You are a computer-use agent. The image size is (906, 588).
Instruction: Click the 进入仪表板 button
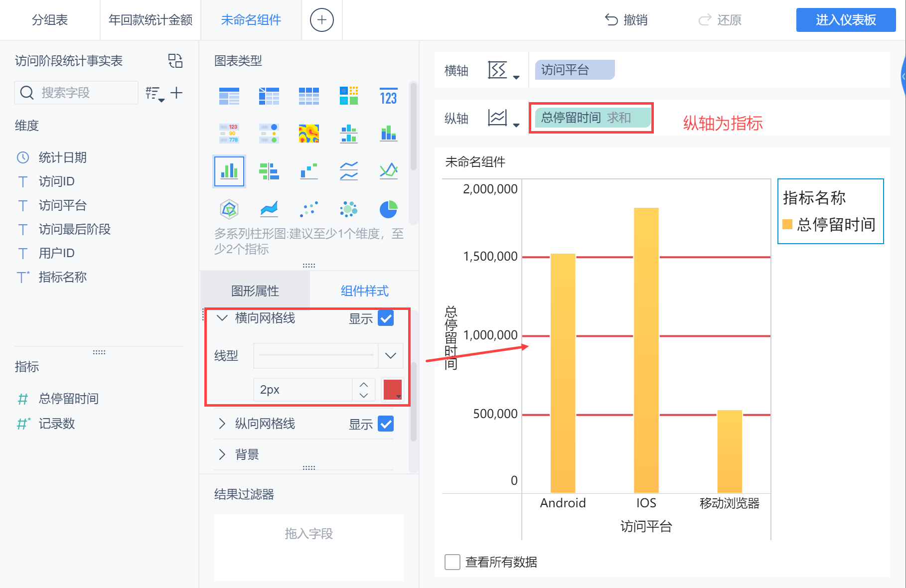(846, 20)
